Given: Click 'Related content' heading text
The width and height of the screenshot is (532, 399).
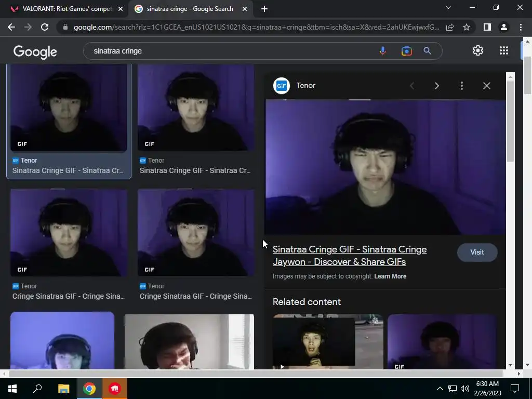Looking at the screenshot, I should 307,302.
